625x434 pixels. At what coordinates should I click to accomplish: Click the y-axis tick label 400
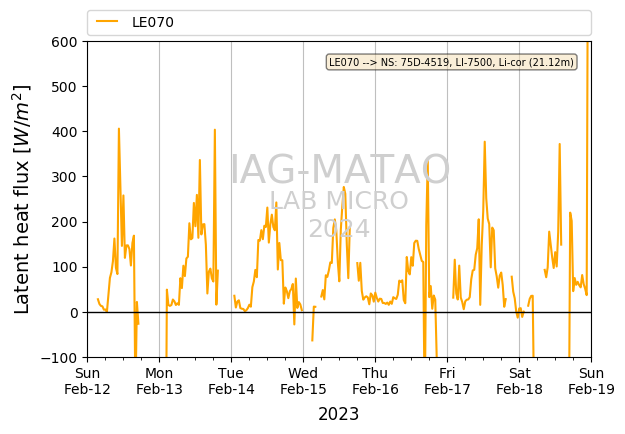tap(64, 132)
